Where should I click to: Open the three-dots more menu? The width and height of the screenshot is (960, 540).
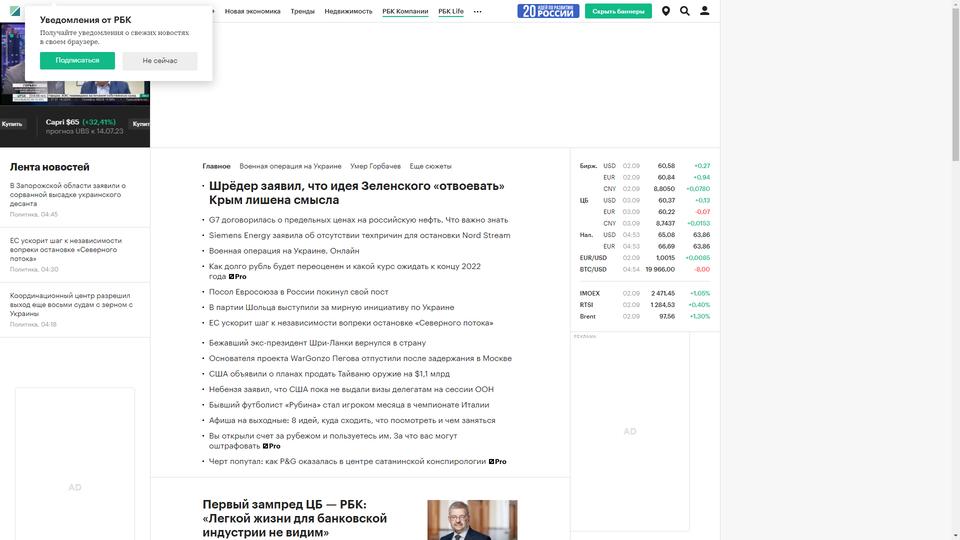[478, 12]
